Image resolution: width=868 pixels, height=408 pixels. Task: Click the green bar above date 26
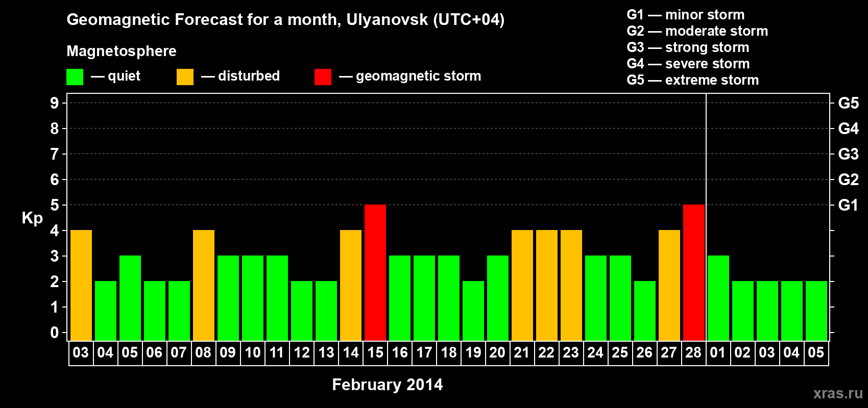pos(645,311)
